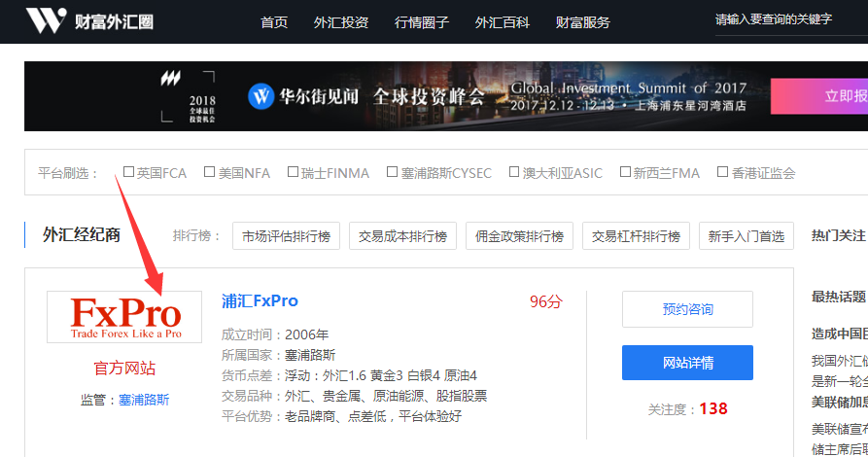Enable the 美国NFA regulator filter
Screen dimensions: 868x457
pos(210,172)
